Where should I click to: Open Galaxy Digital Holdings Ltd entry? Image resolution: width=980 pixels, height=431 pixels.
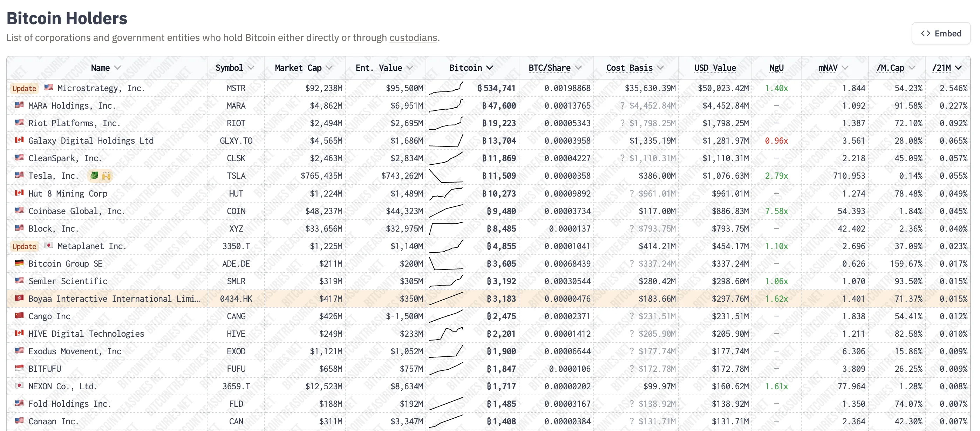coord(91,141)
